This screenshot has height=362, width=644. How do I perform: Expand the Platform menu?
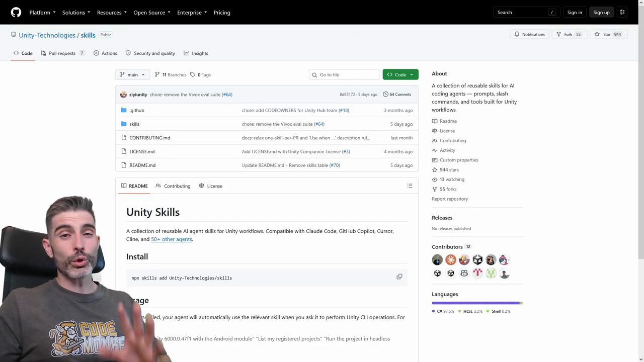[x=42, y=13]
